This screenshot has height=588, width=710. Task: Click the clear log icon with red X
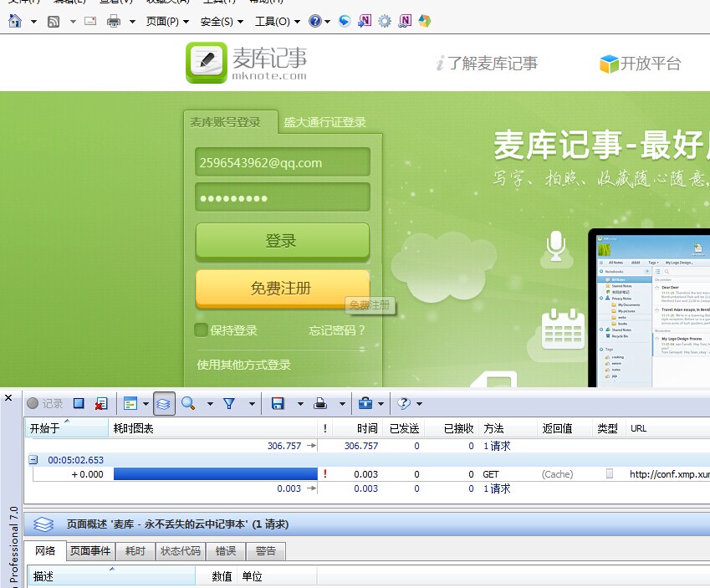[x=100, y=403]
